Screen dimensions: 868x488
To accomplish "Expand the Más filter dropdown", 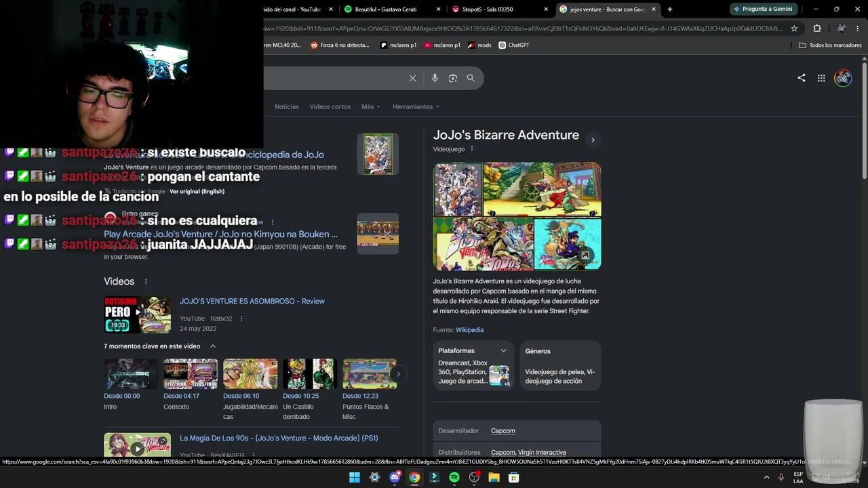I will (x=371, y=106).
